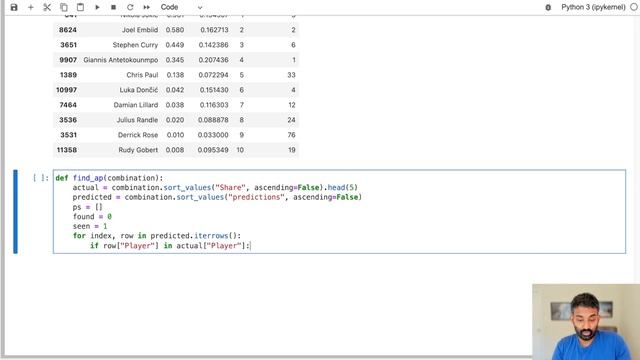The image size is (640, 360).
Task: Click the empty execution prompt [ ]:
Action: tap(40, 178)
